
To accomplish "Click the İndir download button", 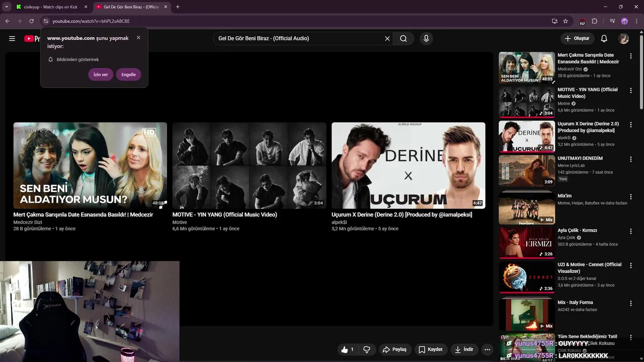I will (464, 349).
